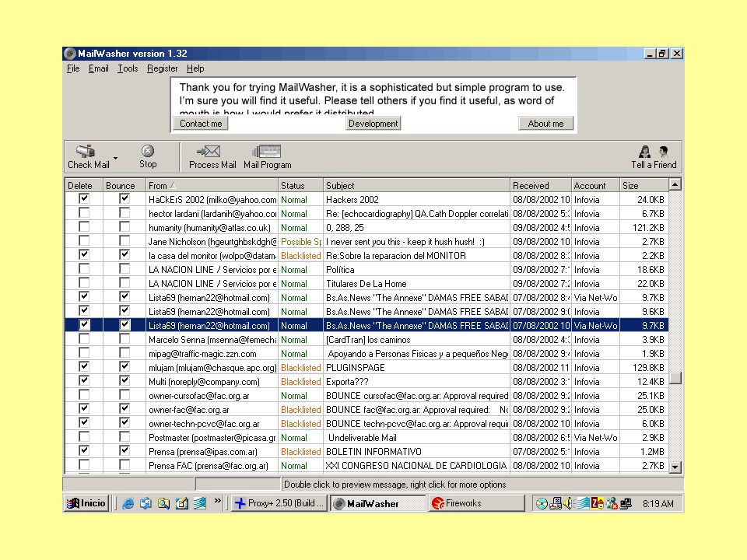The image size is (747, 560).
Task: Sort messages by Size column header
Action: (x=644, y=186)
